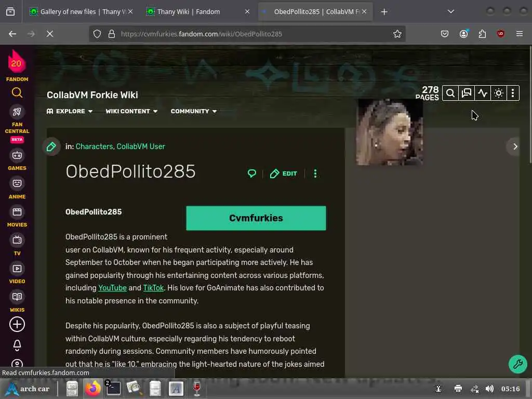Open the Fandom sidebar search icon
The width and height of the screenshot is (532, 399).
(x=17, y=92)
